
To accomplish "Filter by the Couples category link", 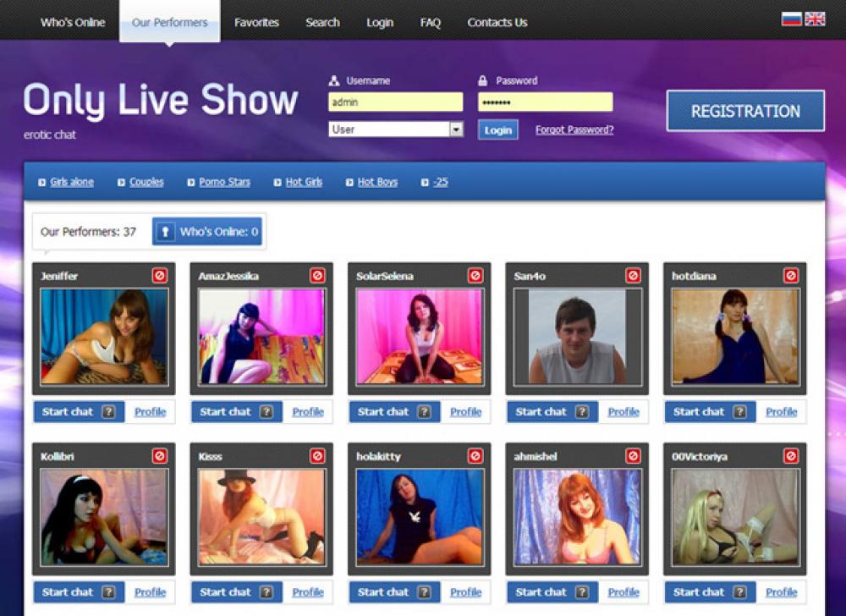I will pos(146,182).
